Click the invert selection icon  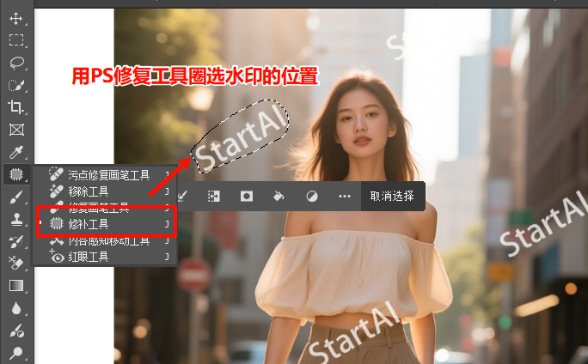pos(214,196)
